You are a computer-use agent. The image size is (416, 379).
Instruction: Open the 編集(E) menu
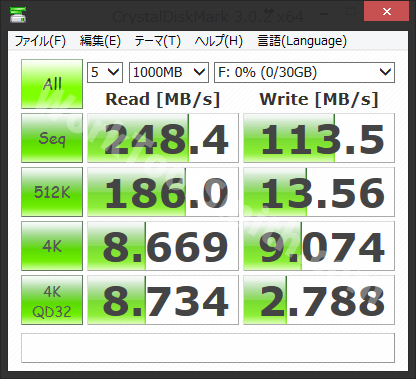(100, 41)
